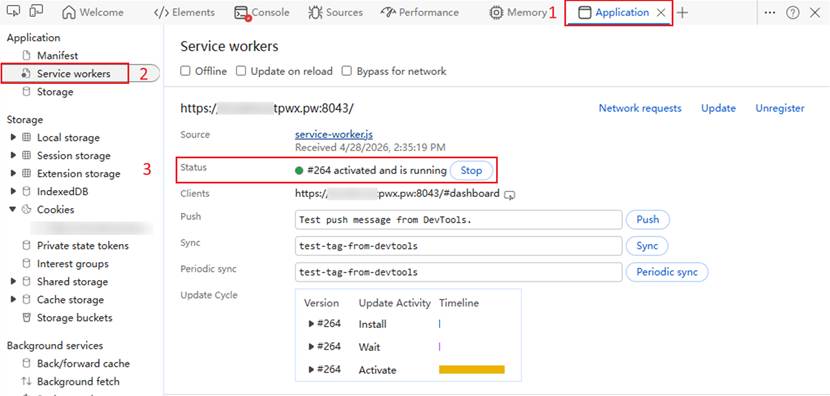Close the DevTools panel
830x396 pixels.
[x=815, y=13]
